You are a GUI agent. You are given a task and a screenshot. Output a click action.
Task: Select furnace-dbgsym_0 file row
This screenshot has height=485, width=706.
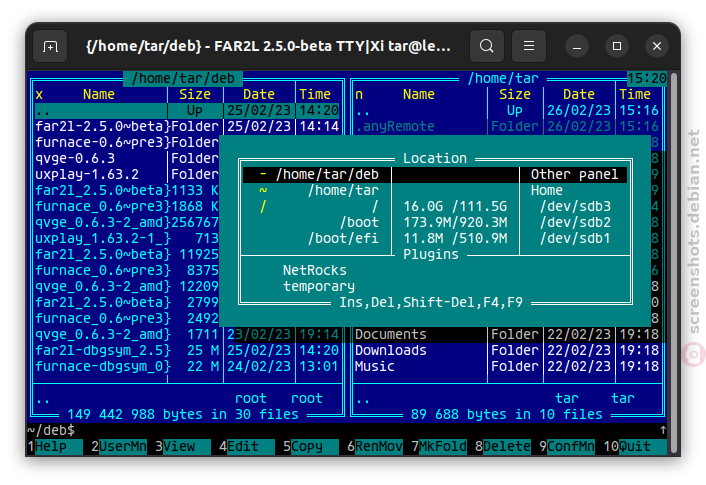click(x=187, y=367)
